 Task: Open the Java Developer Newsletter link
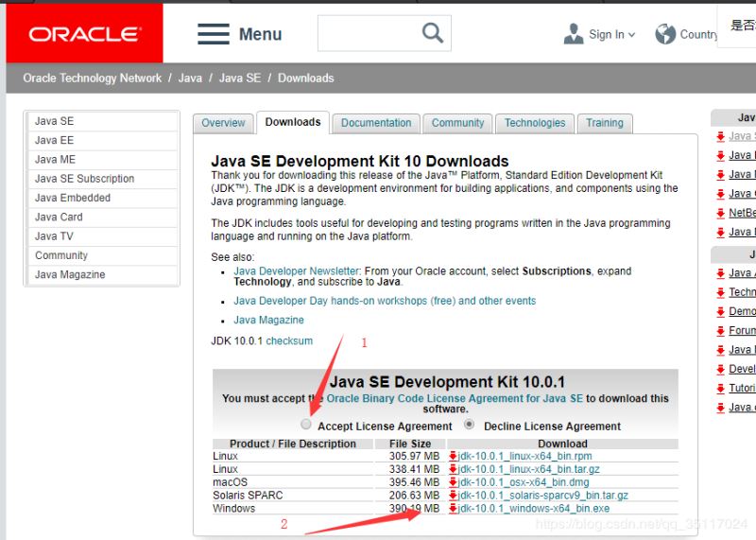(x=297, y=271)
